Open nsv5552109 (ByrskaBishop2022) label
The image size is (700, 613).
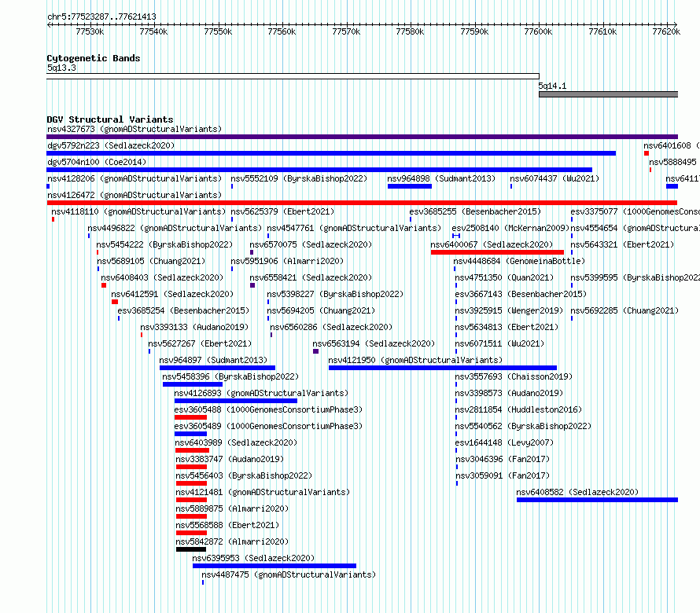[299, 178]
